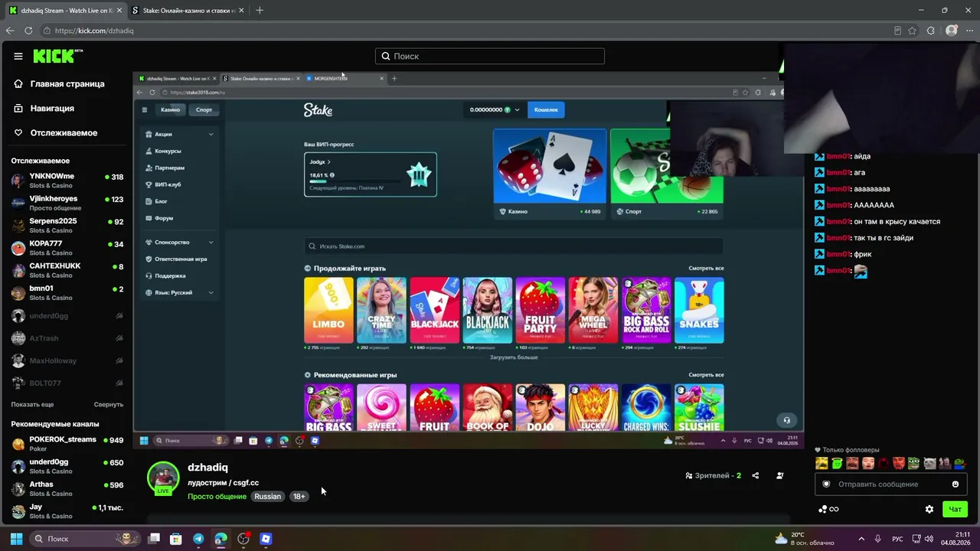The height and width of the screenshot is (551, 980).
Task: Open the clock showing 21:11 in the taskbar
Action: pyautogui.click(x=957, y=539)
